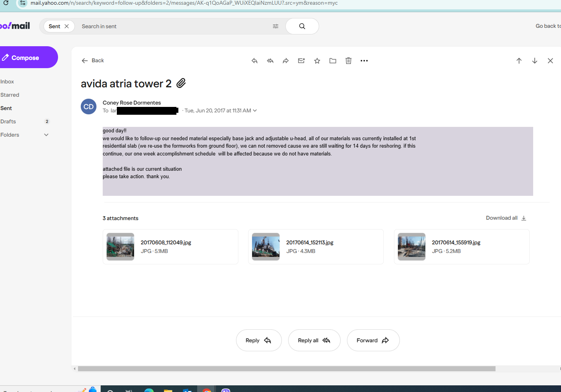The height and width of the screenshot is (392, 561).
Task: Click the Reply all button below the message
Action: 314,340
